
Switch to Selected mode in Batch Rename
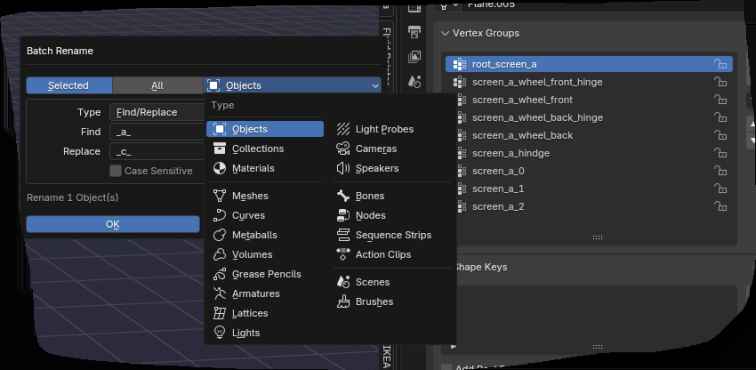[x=69, y=86]
